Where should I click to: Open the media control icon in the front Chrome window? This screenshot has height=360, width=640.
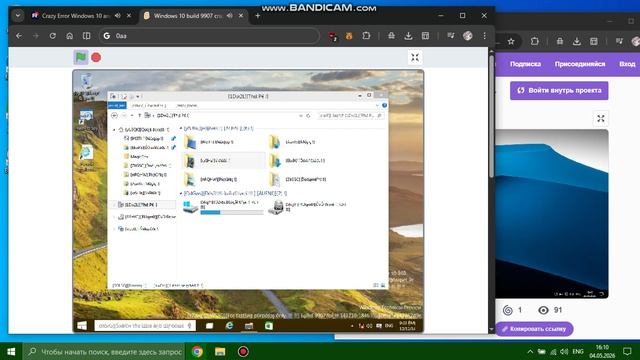(x=451, y=36)
